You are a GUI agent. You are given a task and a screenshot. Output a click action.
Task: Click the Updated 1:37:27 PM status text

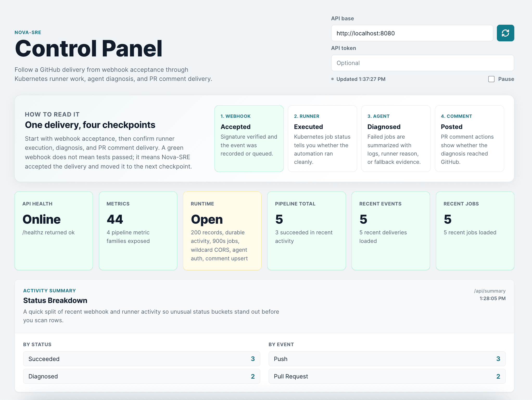[361, 79]
